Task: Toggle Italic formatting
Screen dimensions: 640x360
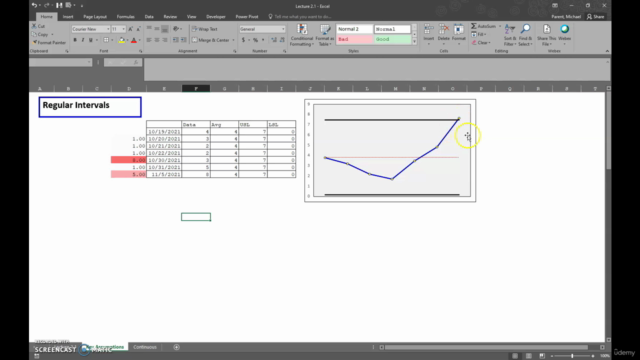Action: [83, 40]
